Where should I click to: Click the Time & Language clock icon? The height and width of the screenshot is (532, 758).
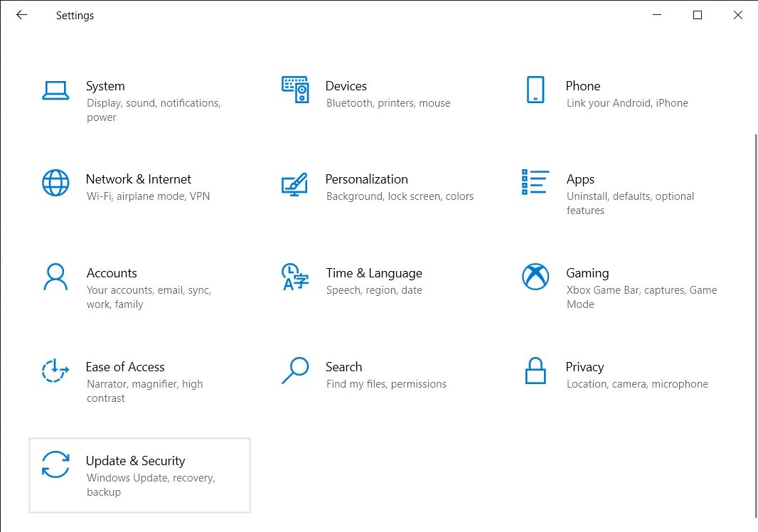tap(295, 277)
